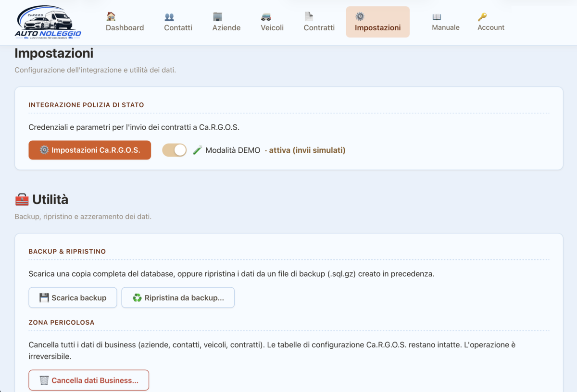Open the Account menu label

pos(491,27)
